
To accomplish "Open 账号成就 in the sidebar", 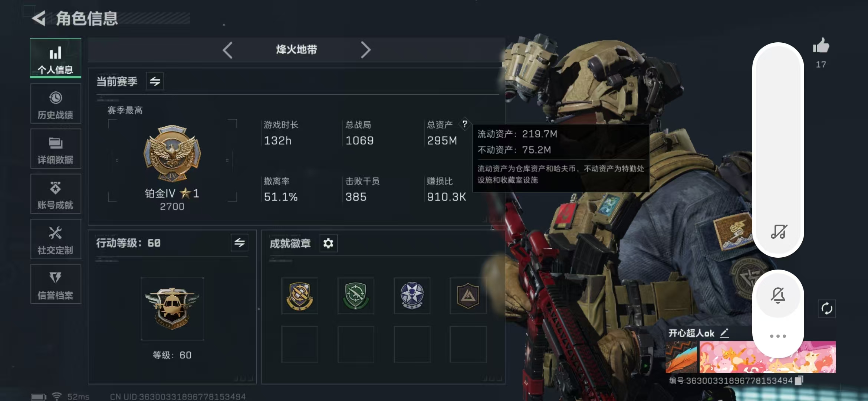I will (x=56, y=194).
